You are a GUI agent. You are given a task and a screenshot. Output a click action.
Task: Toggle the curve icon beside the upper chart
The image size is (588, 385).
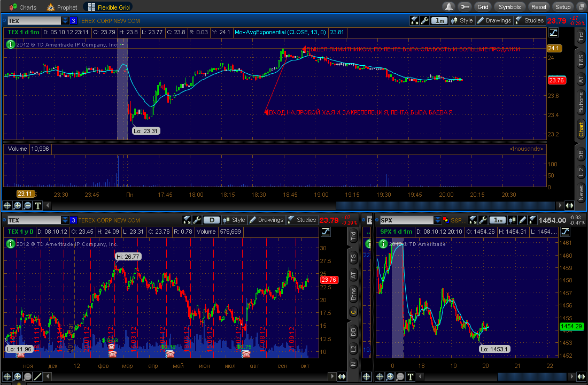[x=553, y=33]
